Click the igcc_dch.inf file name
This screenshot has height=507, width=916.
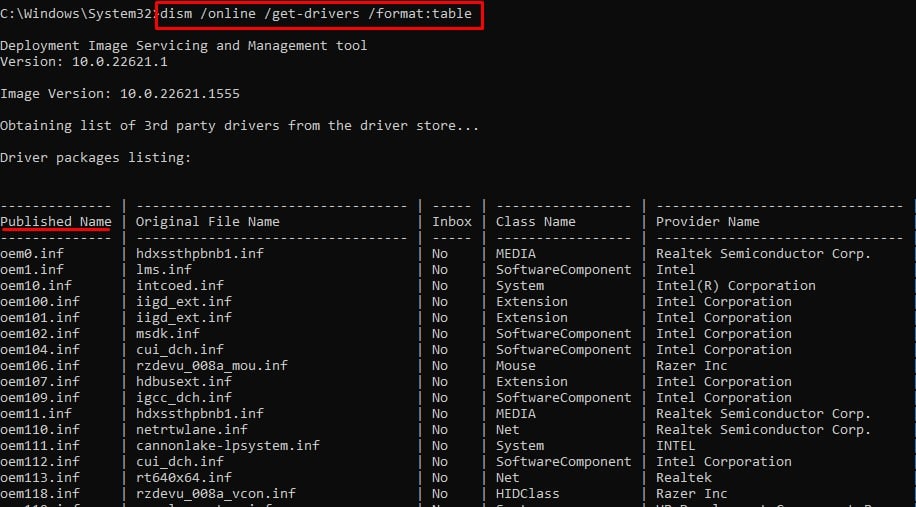coord(183,398)
